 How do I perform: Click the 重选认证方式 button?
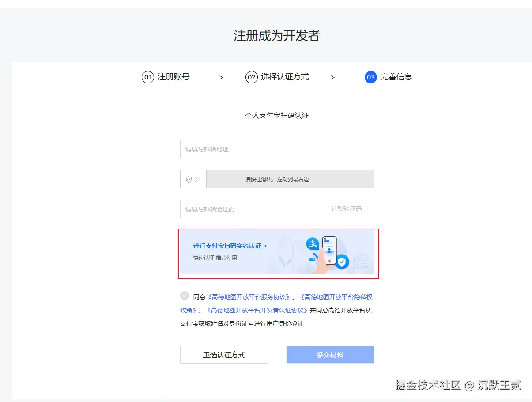224,355
